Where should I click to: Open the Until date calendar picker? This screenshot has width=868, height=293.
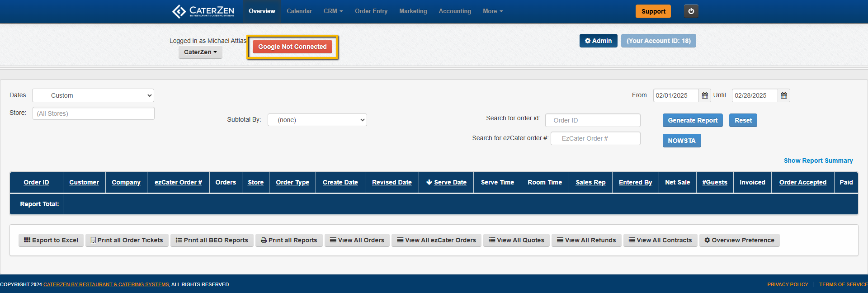[784, 95]
